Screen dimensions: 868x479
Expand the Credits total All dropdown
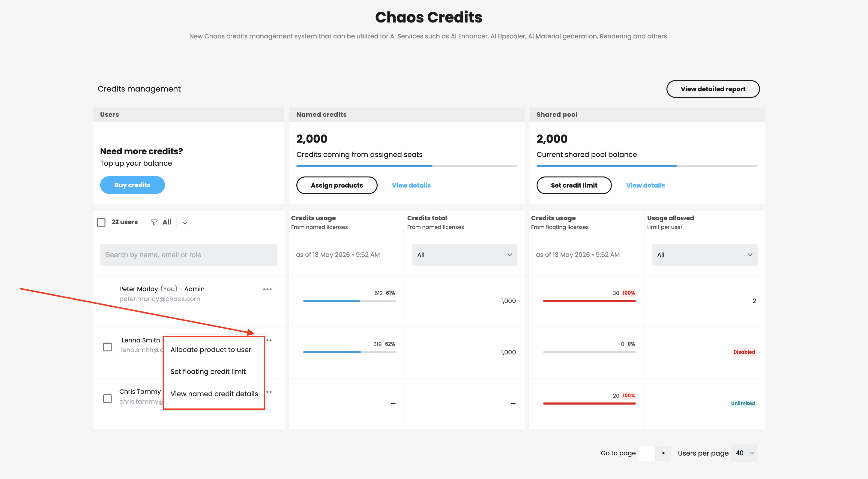point(464,255)
